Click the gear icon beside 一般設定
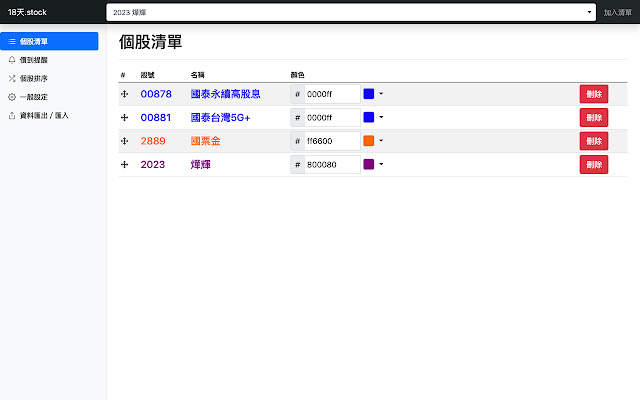Screen dimensions: 640x400 click(12, 97)
